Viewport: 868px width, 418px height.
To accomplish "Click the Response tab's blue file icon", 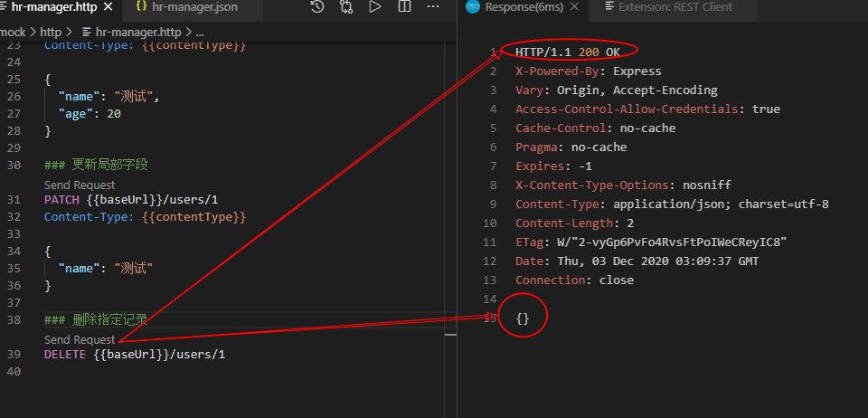I will point(473,7).
